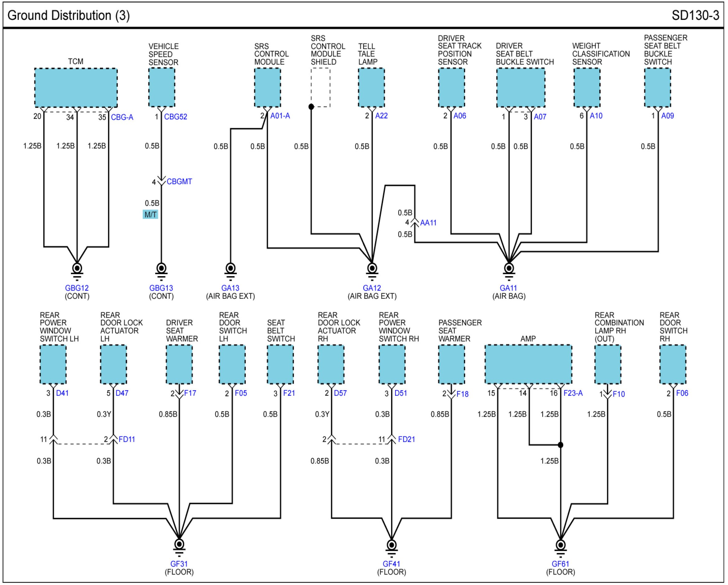Click the M/T option tag

click(x=150, y=214)
